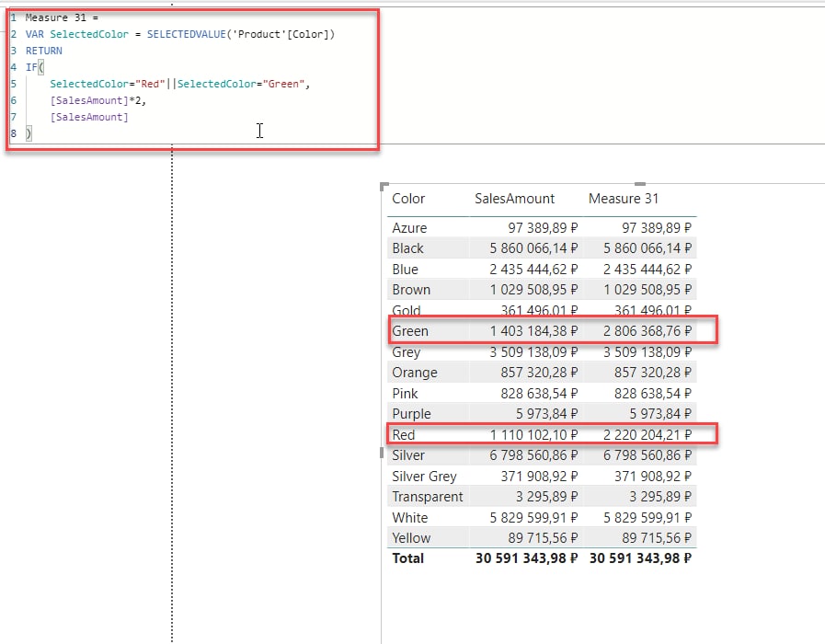Click Total Measure 31 value 30 591 343,98
This screenshot has width=825, height=644.
(x=640, y=558)
